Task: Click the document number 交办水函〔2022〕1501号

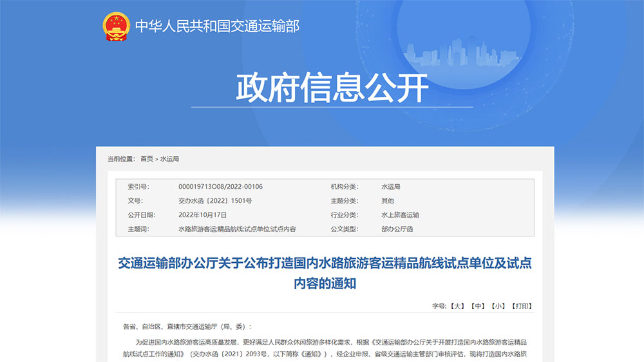Action: pos(214,201)
